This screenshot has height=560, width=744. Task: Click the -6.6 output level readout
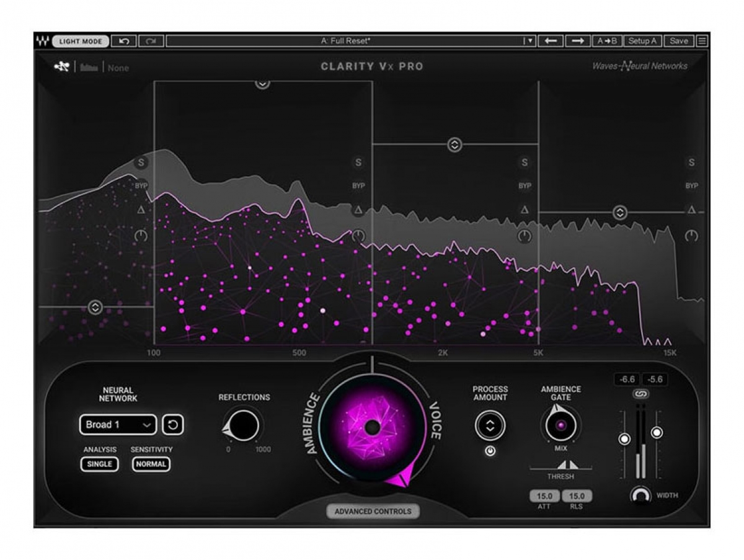(x=627, y=379)
